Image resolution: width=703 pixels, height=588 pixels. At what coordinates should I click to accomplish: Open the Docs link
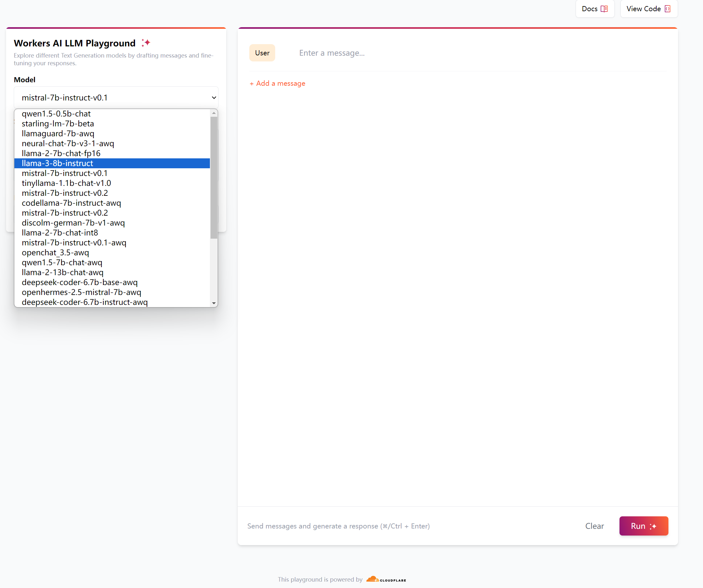click(595, 9)
